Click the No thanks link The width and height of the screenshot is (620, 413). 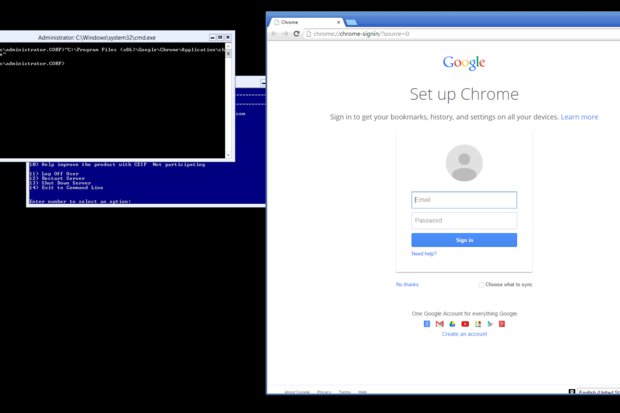click(x=407, y=285)
